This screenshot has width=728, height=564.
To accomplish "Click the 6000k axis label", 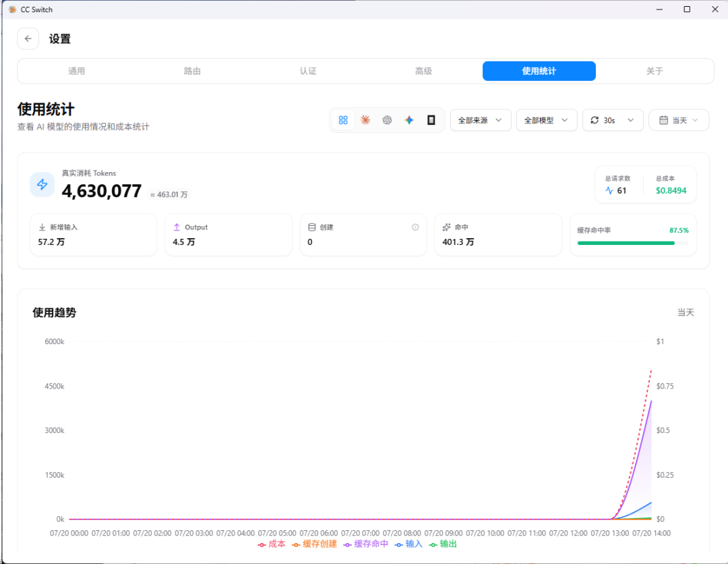I will pos(55,341).
